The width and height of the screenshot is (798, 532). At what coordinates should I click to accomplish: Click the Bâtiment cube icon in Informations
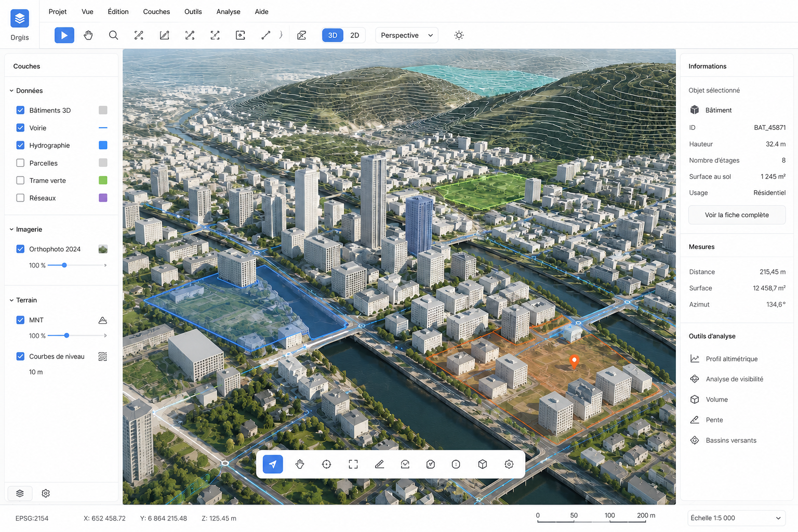tap(695, 110)
